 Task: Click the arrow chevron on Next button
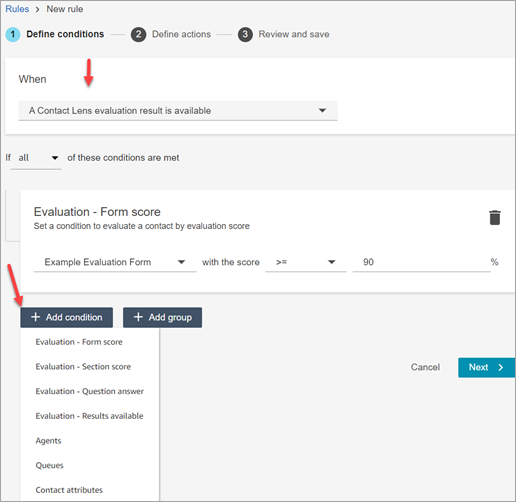click(501, 367)
